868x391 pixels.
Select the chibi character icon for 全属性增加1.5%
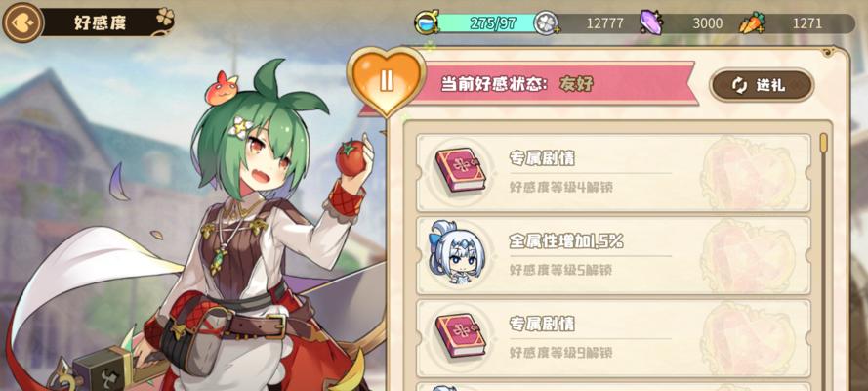point(452,252)
